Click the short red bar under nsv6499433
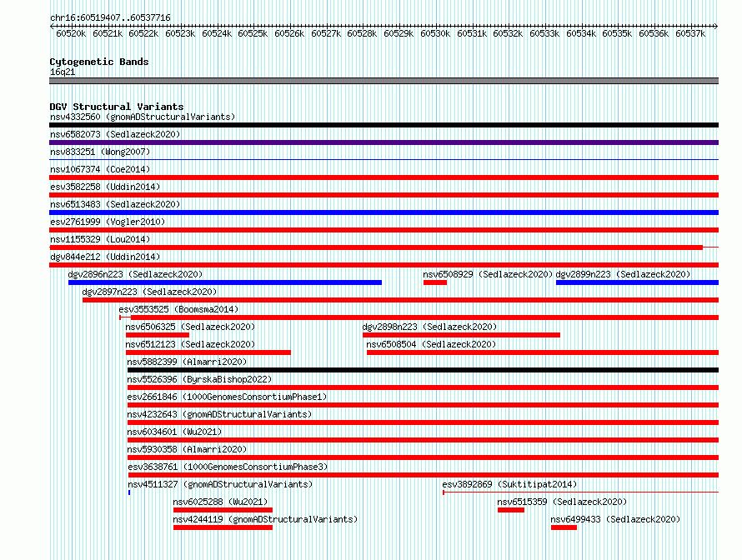The height and width of the screenshot is (560, 742). pyautogui.click(x=564, y=527)
